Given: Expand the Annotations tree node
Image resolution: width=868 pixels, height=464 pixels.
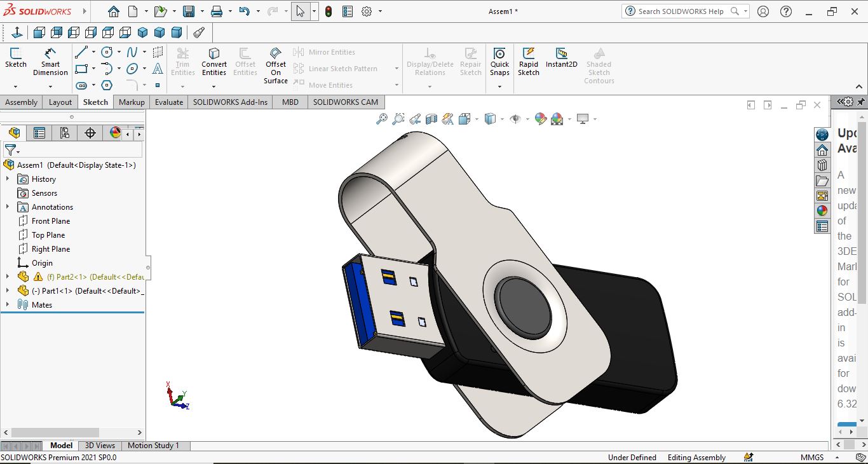Looking at the screenshot, I should [x=8, y=207].
